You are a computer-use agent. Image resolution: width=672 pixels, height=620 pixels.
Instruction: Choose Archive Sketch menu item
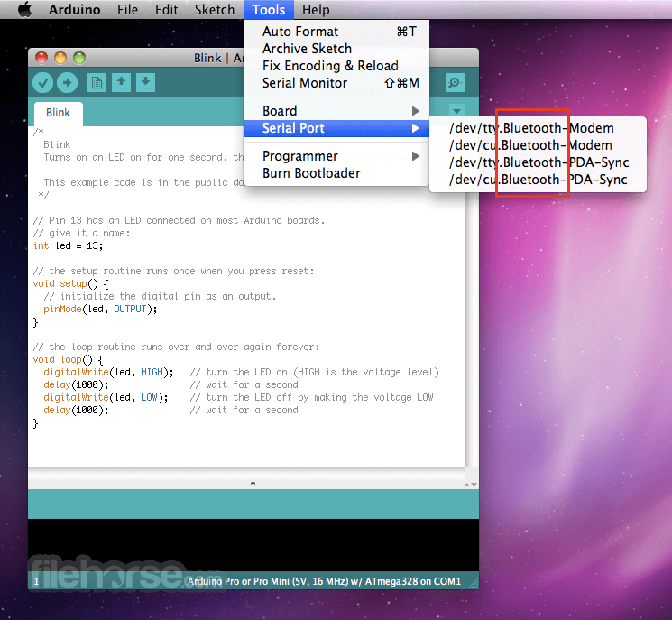(x=336, y=49)
